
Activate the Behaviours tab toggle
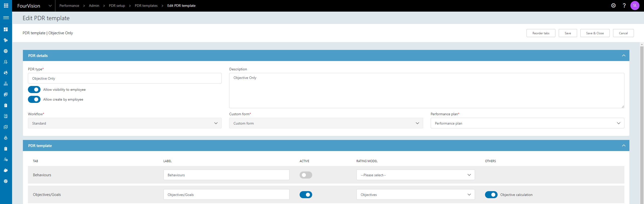coord(306,175)
